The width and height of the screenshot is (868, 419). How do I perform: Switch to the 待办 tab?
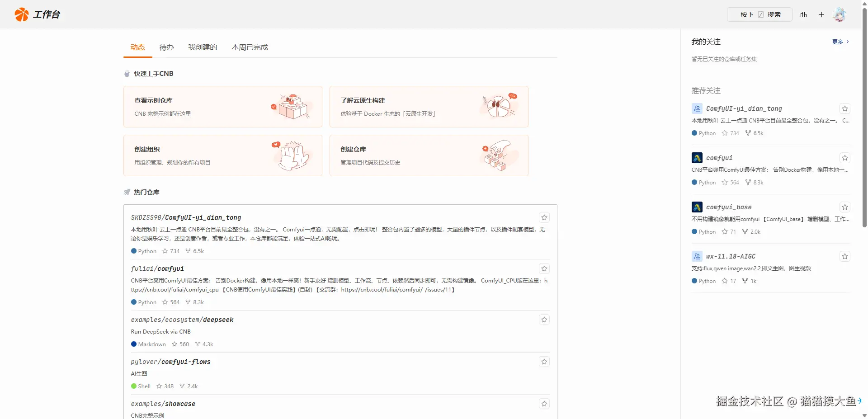167,47
